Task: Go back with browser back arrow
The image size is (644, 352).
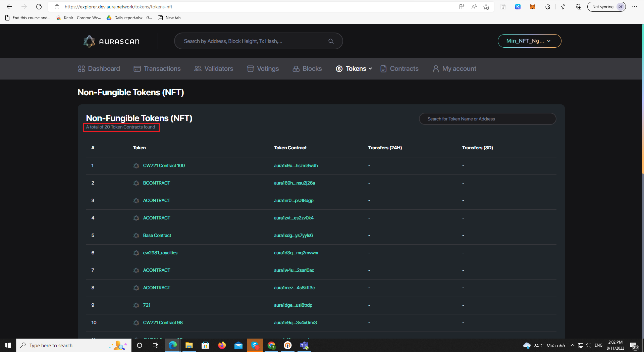Action: (x=9, y=7)
